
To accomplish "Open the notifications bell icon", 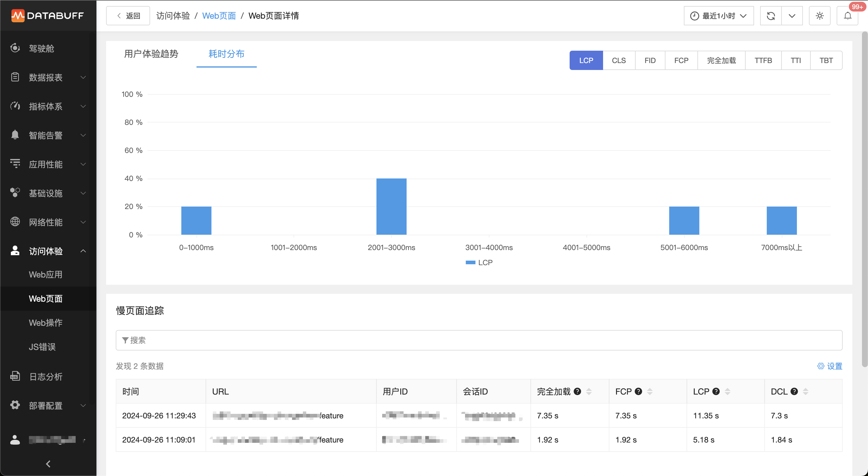I will coord(848,16).
